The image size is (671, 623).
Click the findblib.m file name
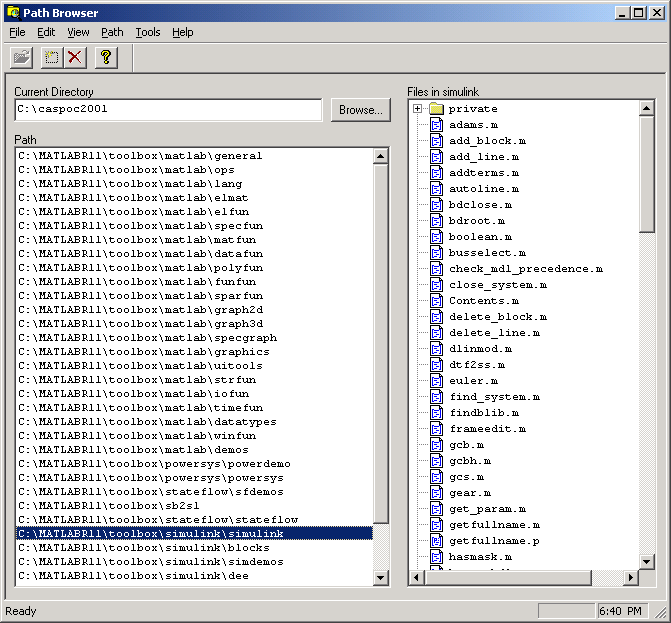pyautogui.click(x=484, y=413)
